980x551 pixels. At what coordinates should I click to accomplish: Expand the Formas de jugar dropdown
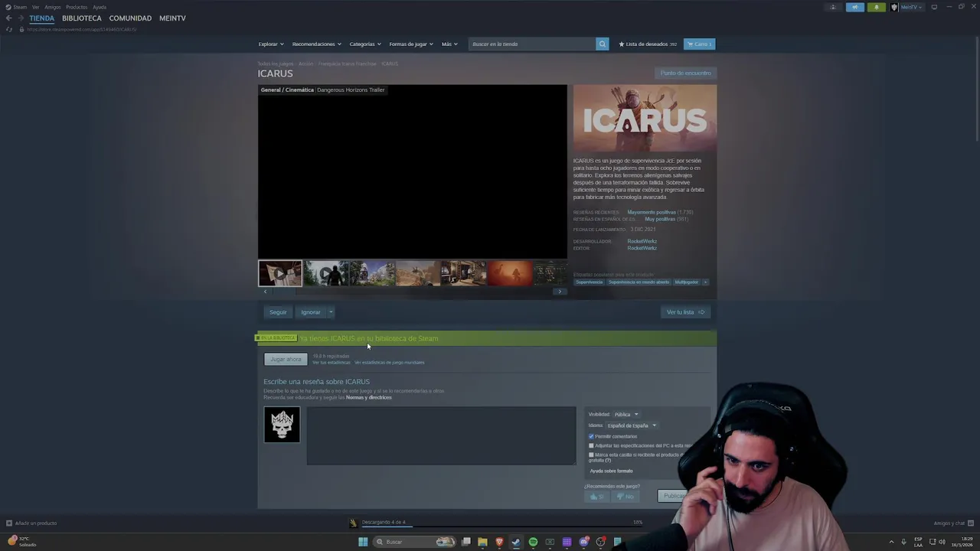tap(411, 44)
